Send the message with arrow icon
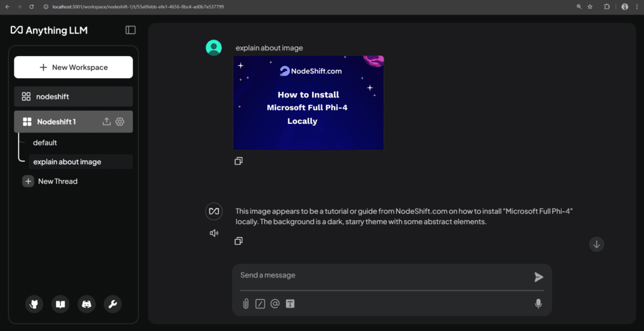This screenshot has width=644, height=331. 538,277
